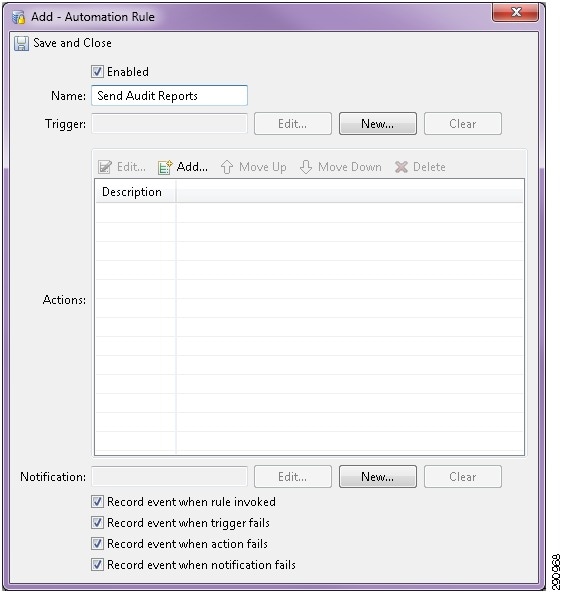Click the Add action icon in Actions toolbar

coord(165,167)
